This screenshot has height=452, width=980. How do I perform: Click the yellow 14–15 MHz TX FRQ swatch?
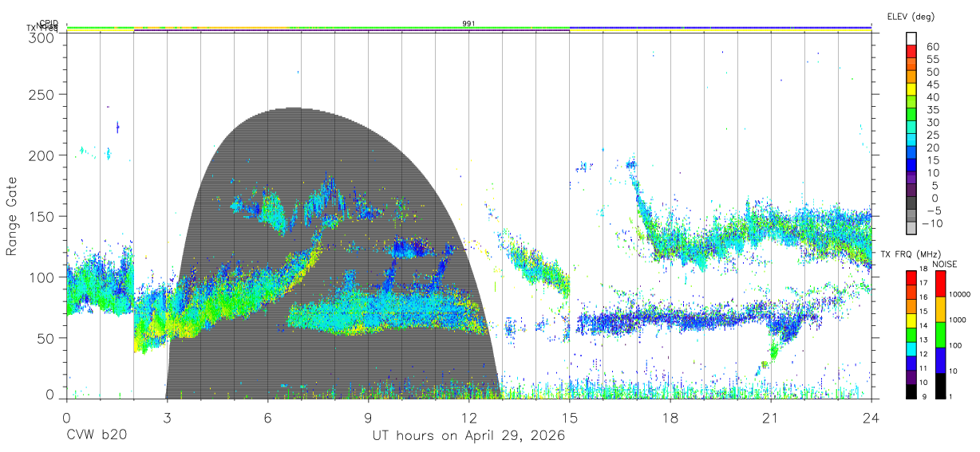(x=911, y=320)
